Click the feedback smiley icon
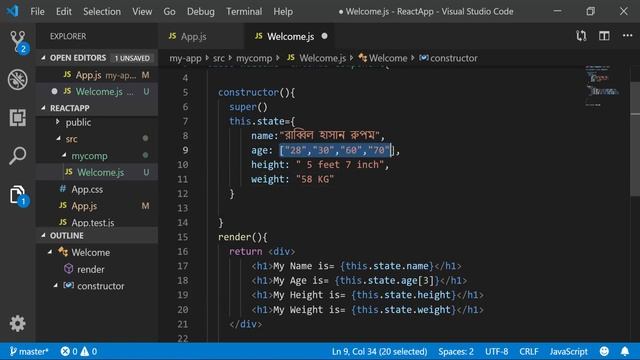640x360 pixels. [604, 351]
